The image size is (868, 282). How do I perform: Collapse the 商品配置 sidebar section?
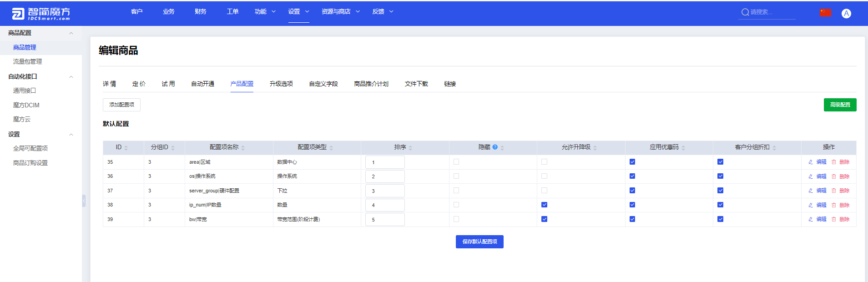71,33
